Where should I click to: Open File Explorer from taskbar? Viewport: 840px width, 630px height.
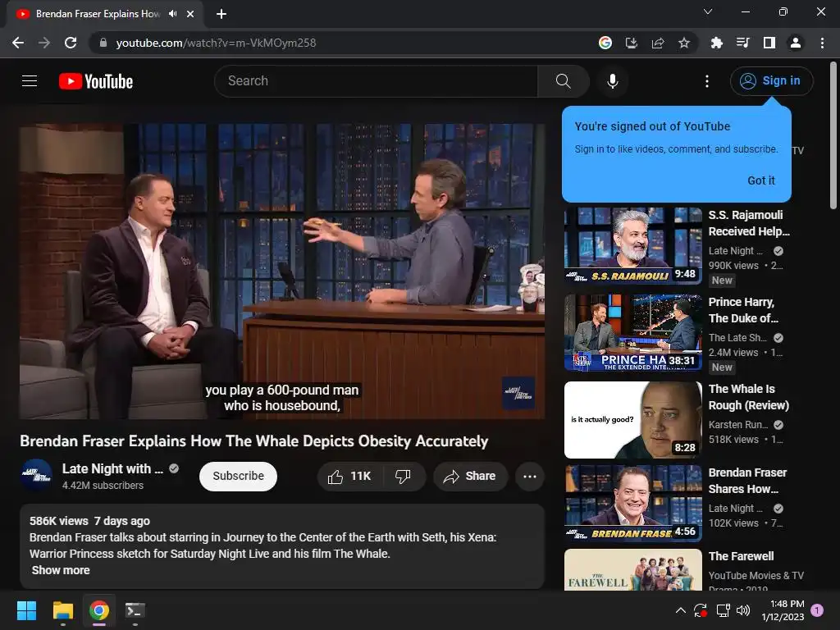[x=63, y=610]
